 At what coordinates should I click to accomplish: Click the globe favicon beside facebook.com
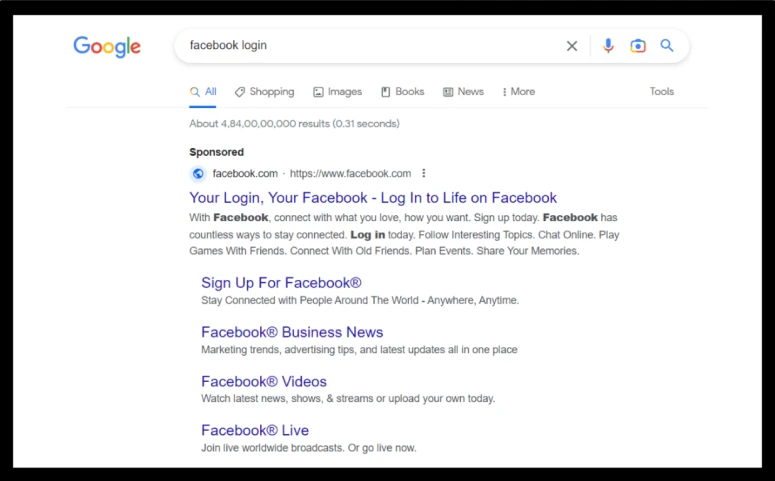click(x=198, y=174)
